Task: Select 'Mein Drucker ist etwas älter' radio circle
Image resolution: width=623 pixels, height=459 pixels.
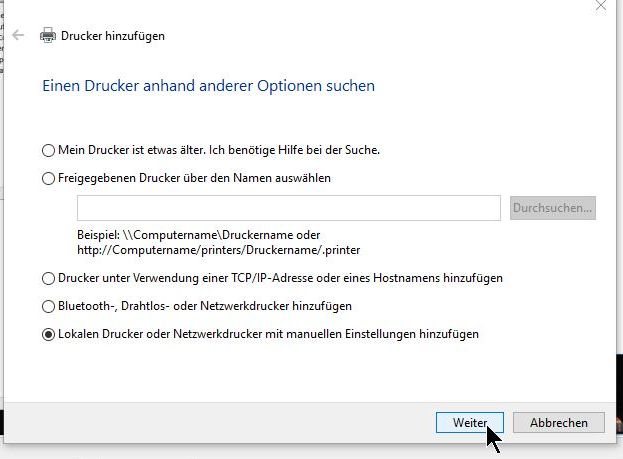Action: click(x=48, y=150)
